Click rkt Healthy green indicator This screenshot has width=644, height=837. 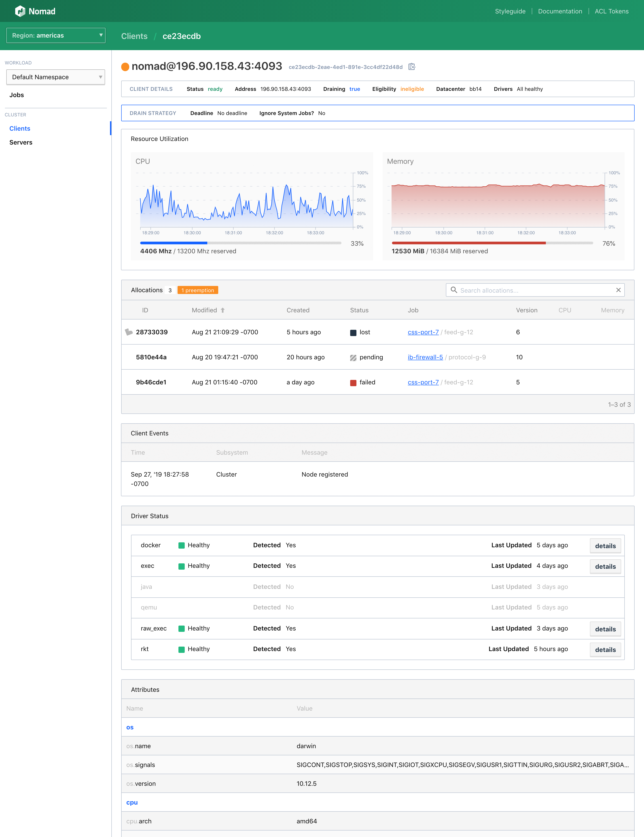coord(182,649)
